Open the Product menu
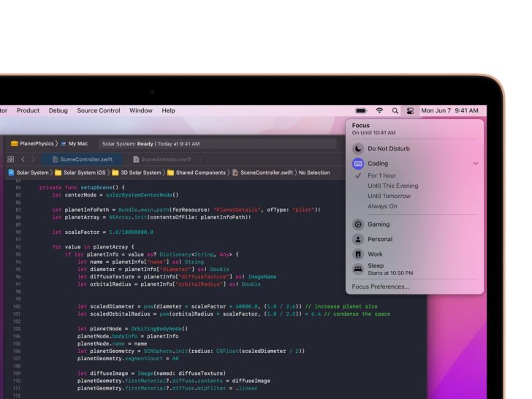The image size is (532, 399). [28, 110]
